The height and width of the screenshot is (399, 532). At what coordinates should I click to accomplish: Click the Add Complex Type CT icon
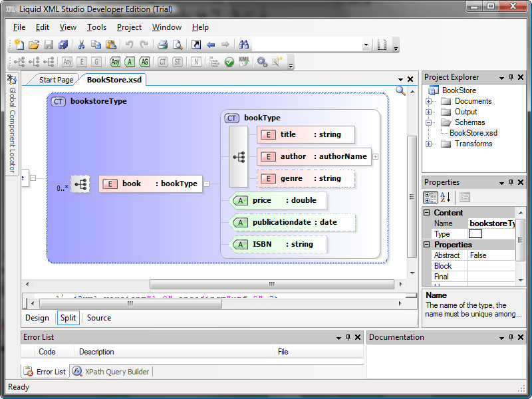pos(163,62)
